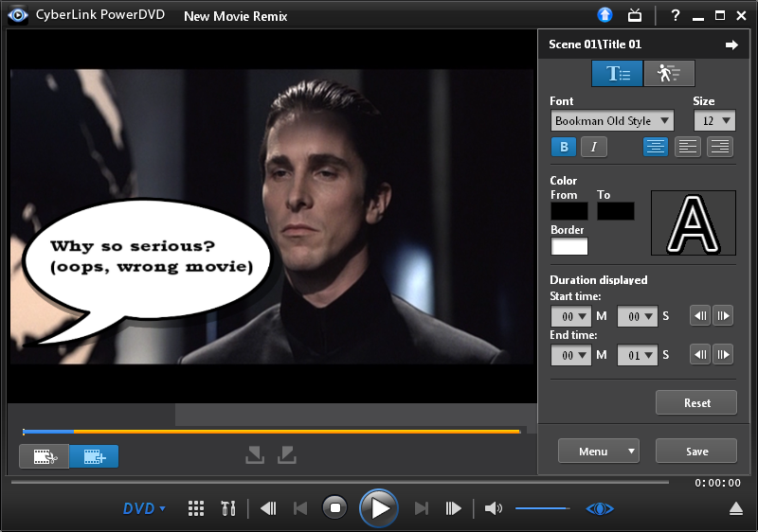This screenshot has width=758, height=532.
Task: Open the player settings tools icon
Action: 227,509
